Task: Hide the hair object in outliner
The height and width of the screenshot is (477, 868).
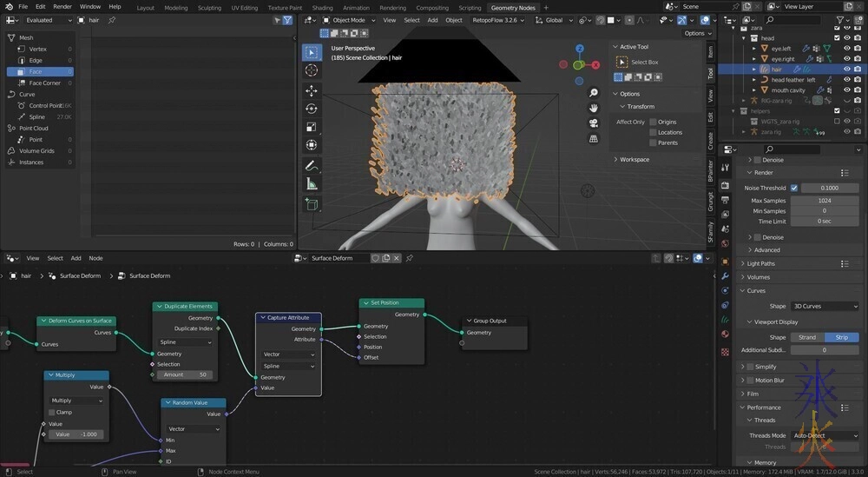Action: pos(847,69)
